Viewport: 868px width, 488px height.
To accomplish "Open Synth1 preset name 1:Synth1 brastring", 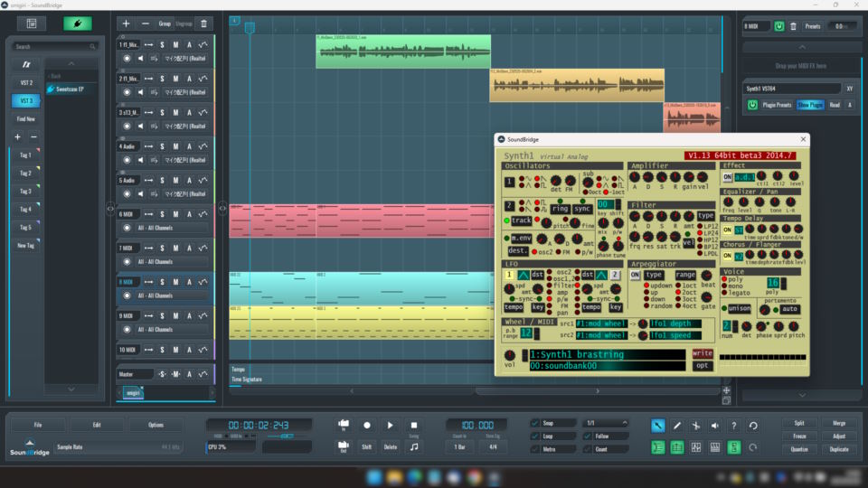I will (x=607, y=354).
